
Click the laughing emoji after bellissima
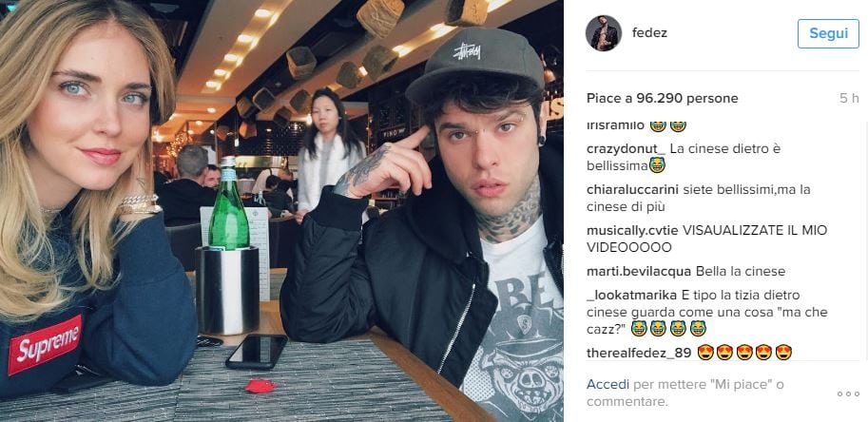[657, 165]
